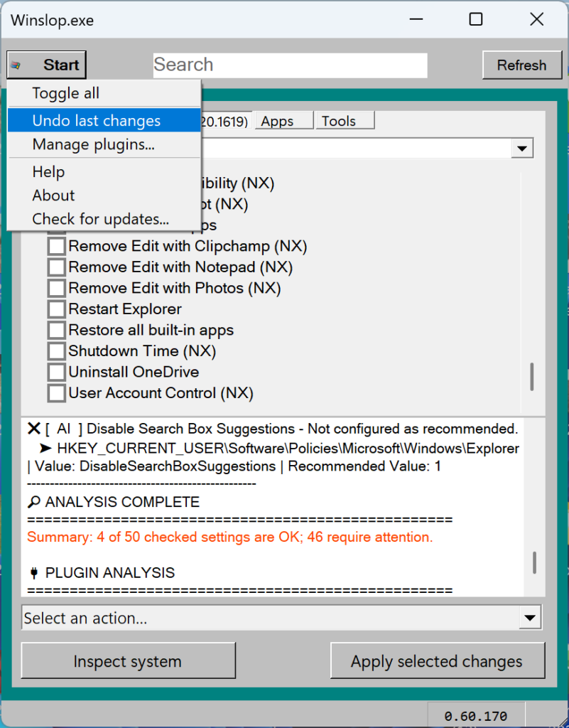Open the dropdown arrow below the tabs

click(523, 149)
